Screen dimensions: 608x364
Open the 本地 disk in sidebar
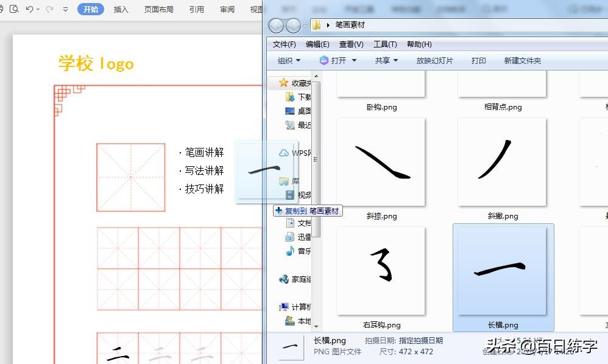coord(297,321)
